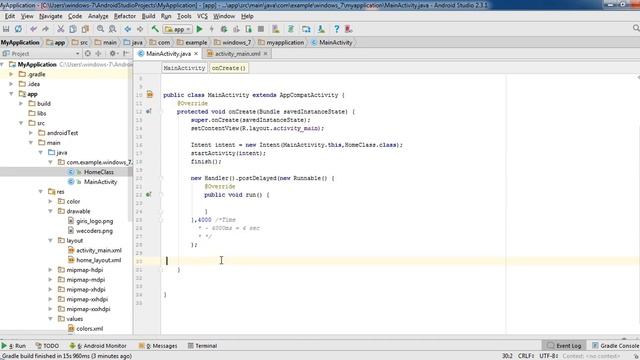Open the TODO tool window
This screenshot has width=640, height=360.
[47, 346]
